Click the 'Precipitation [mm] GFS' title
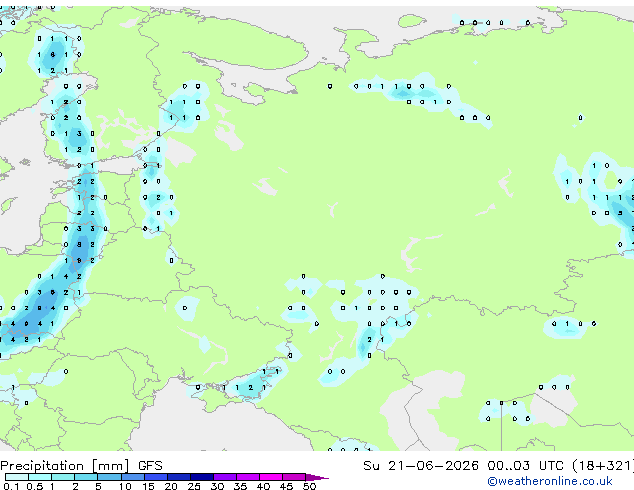Screen dimensions: 634x490 [81, 466]
